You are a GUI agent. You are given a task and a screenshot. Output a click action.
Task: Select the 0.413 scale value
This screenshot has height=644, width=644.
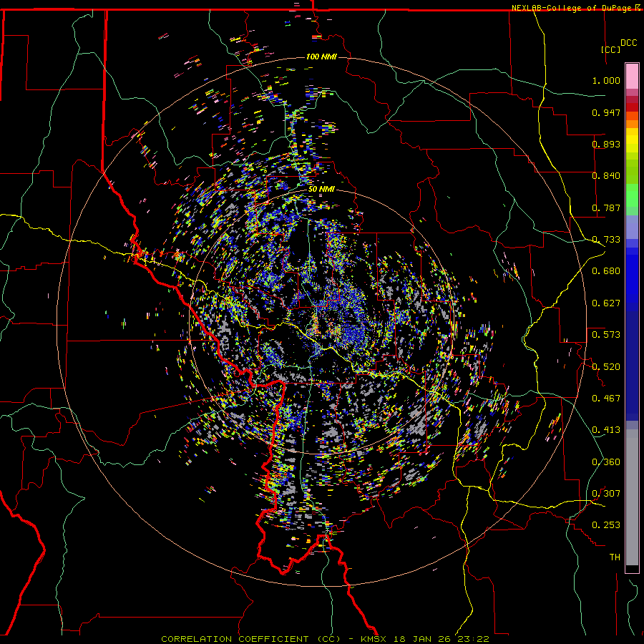click(x=606, y=430)
